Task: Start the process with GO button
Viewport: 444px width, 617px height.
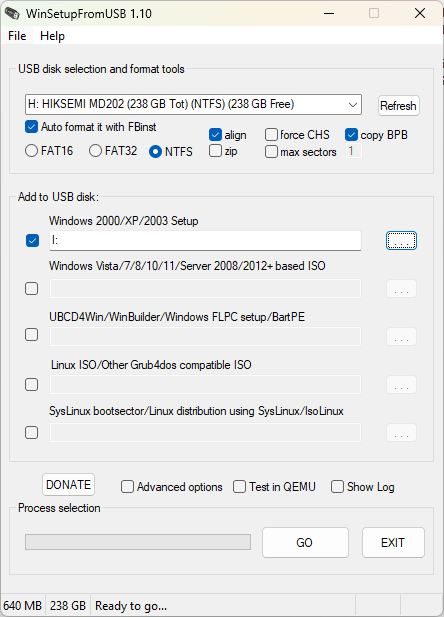Action: pos(305,543)
